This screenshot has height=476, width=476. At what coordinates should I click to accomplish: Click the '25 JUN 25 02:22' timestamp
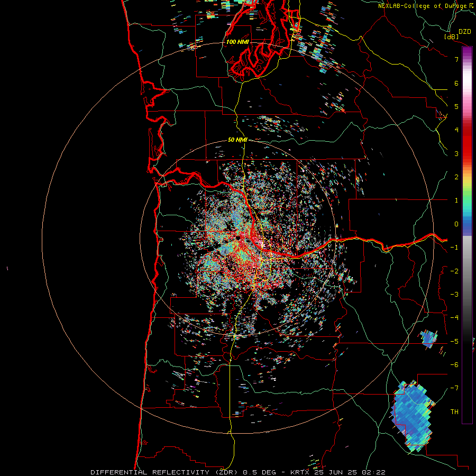pyautogui.click(x=350, y=472)
